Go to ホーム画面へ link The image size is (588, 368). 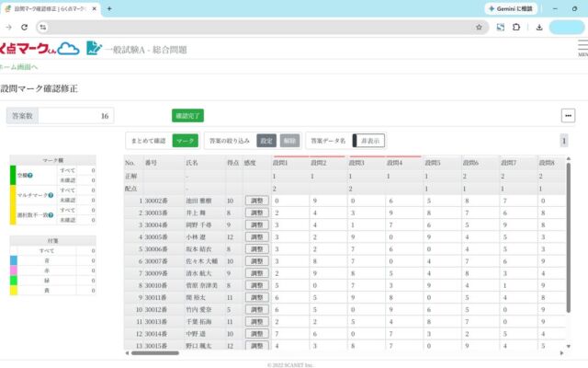[18, 67]
